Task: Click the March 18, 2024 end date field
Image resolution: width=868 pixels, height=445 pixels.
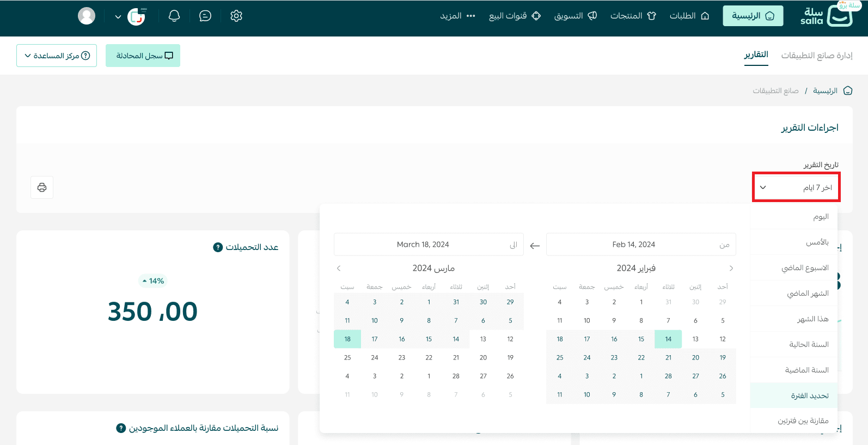Action: 429,245
